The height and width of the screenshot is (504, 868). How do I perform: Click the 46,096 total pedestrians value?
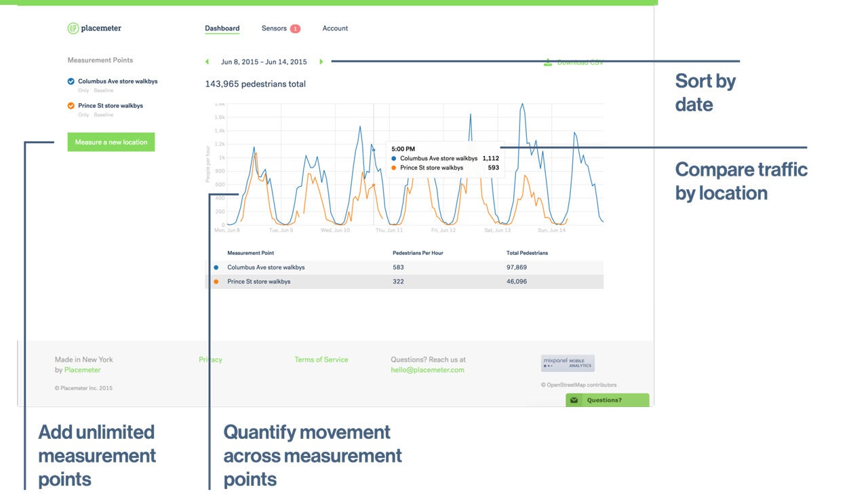pyautogui.click(x=517, y=282)
